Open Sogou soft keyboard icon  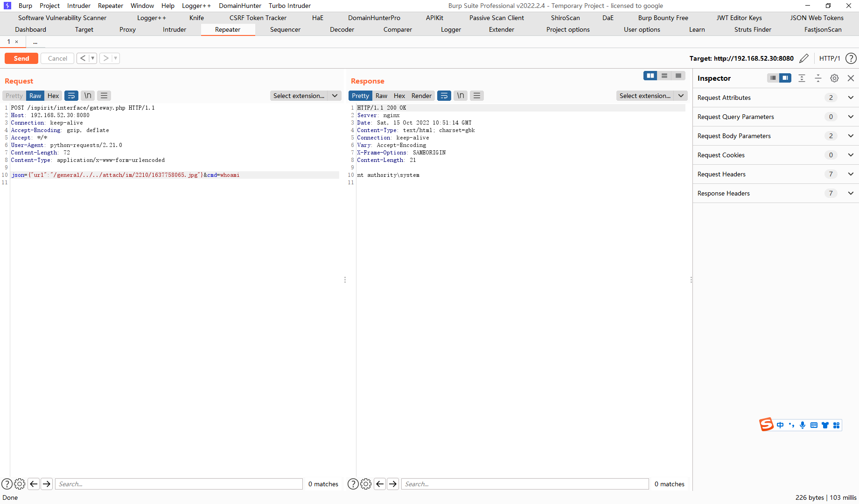pyautogui.click(x=814, y=425)
